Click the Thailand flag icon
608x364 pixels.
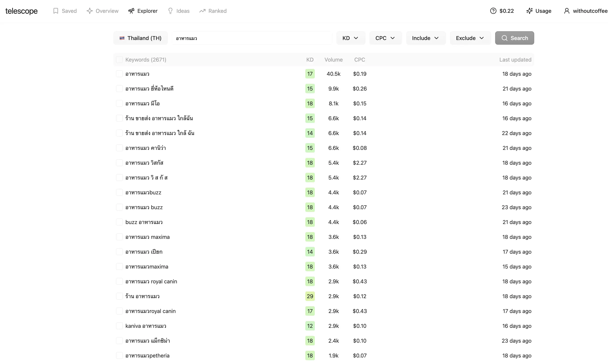pyautogui.click(x=122, y=38)
